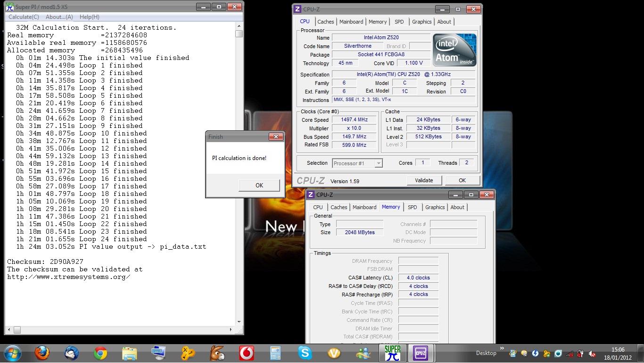Open the yellow keys app in taskbar
Screen dimensions: 644x363
coord(188,353)
